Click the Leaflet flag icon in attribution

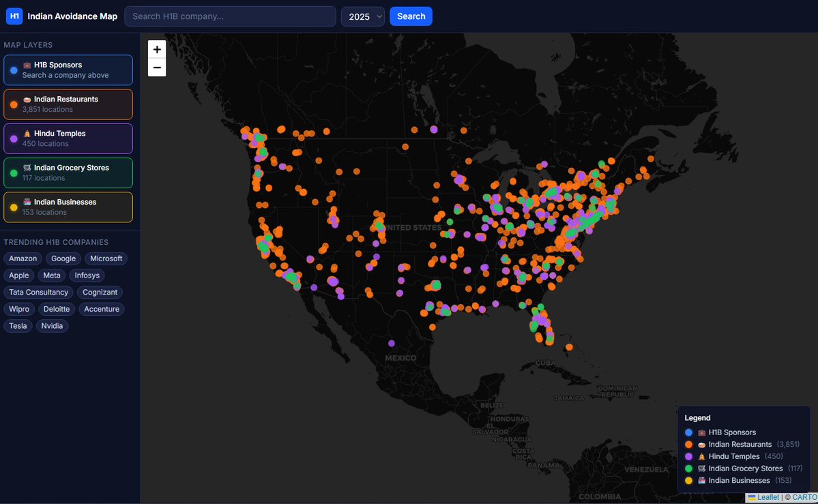(752, 497)
